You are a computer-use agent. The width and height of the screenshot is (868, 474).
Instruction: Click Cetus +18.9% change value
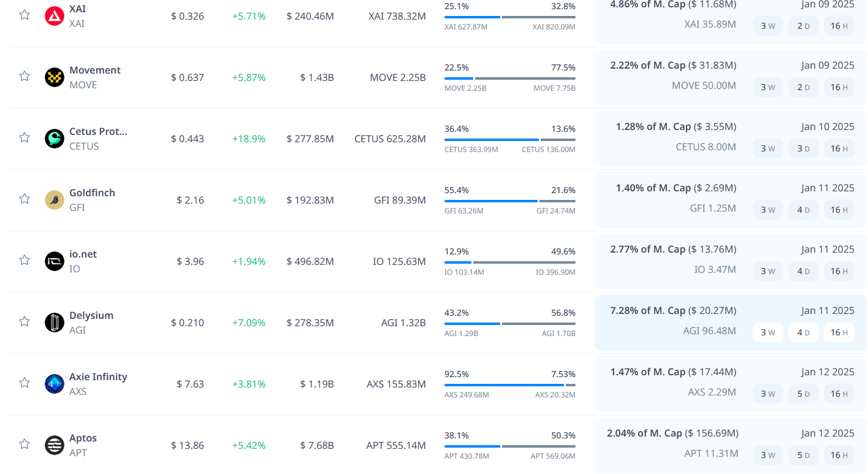pyautogui.click(x=249, y=139)
